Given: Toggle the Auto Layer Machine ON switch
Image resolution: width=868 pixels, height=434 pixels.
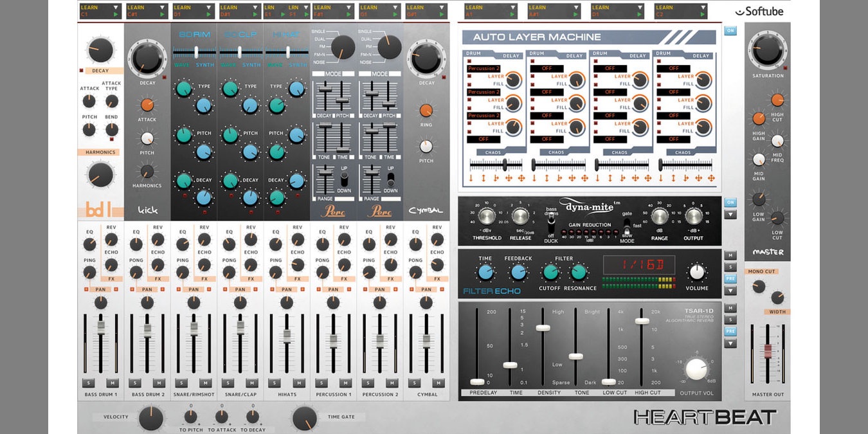Looking at the screenshot, I should tap(730, 30).
